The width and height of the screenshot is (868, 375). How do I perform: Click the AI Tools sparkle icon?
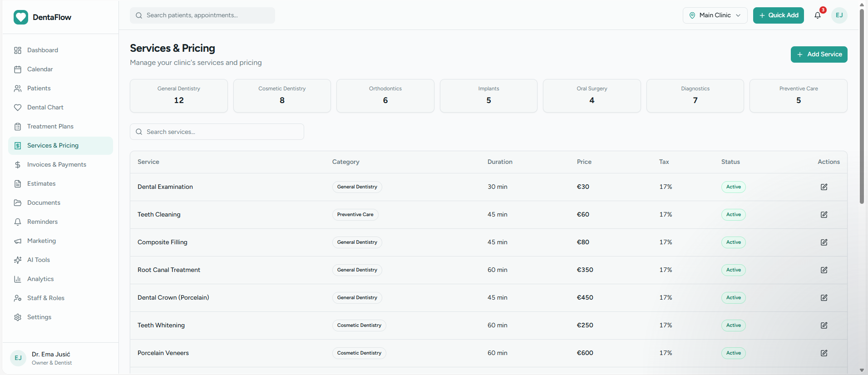(x=18, y=260)
